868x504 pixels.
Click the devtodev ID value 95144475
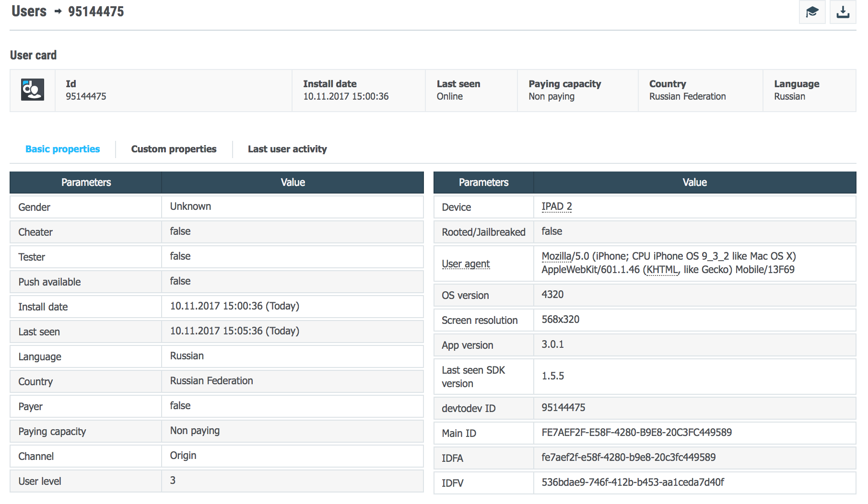coord(563,408)
